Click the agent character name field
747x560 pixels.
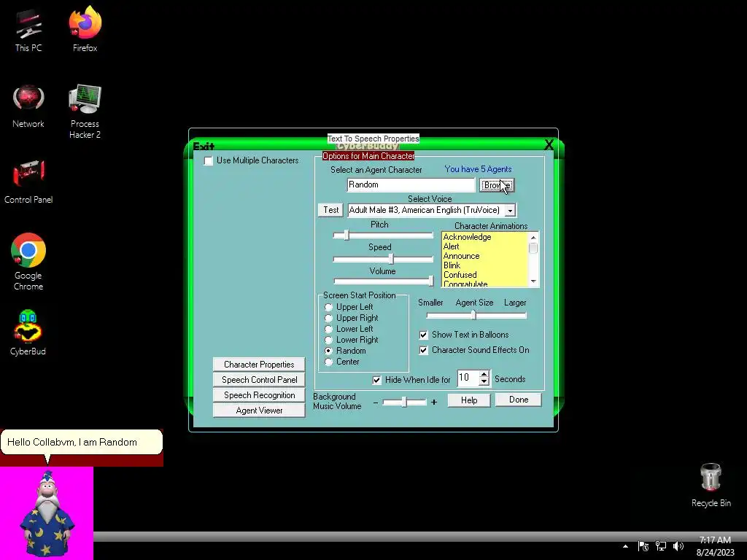pyautogui.click(x=411, y=184)
